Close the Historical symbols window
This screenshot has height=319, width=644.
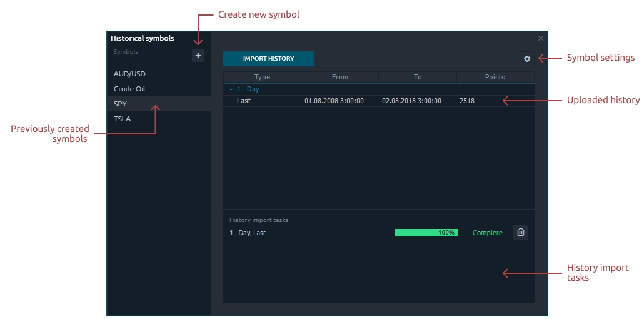tap(540, 38)
